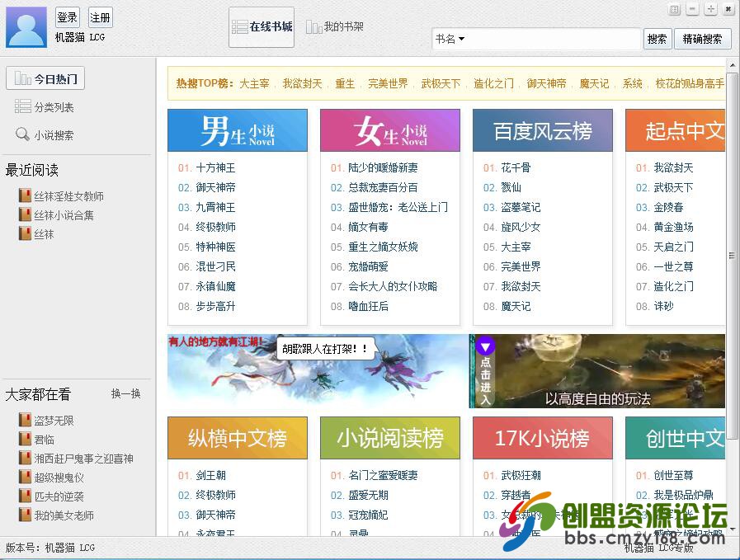Open the 女生小说 category banner
Viewport: 740px width, 560px height.
click(390, 130)
